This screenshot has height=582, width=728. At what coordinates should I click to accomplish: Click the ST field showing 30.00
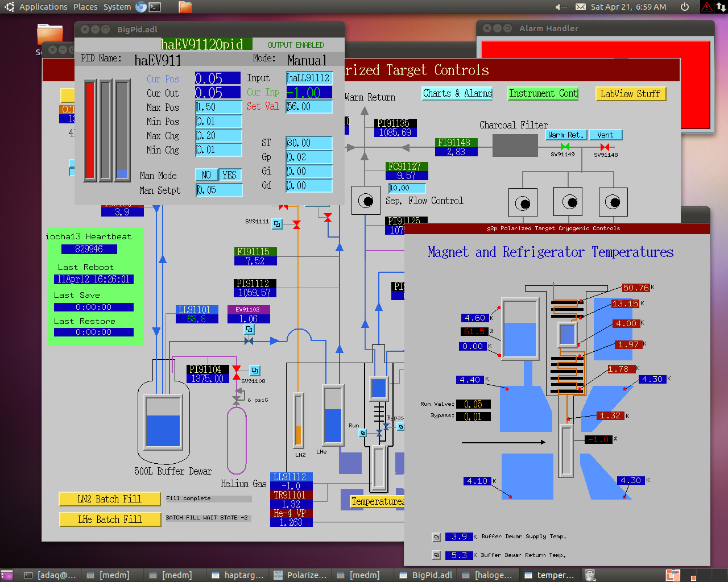pyautogui.click(x=309, y=143)
